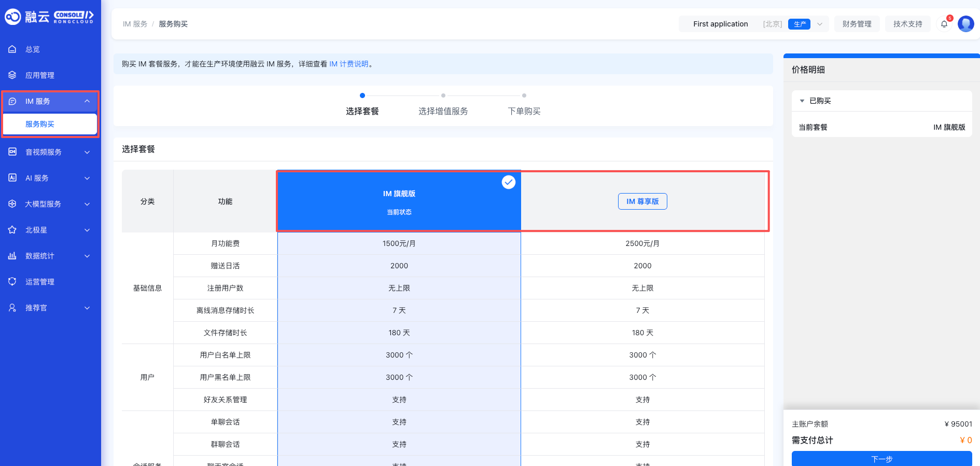
Task: Click the 离线消息存储时长 row label
Action: (226, 310)
